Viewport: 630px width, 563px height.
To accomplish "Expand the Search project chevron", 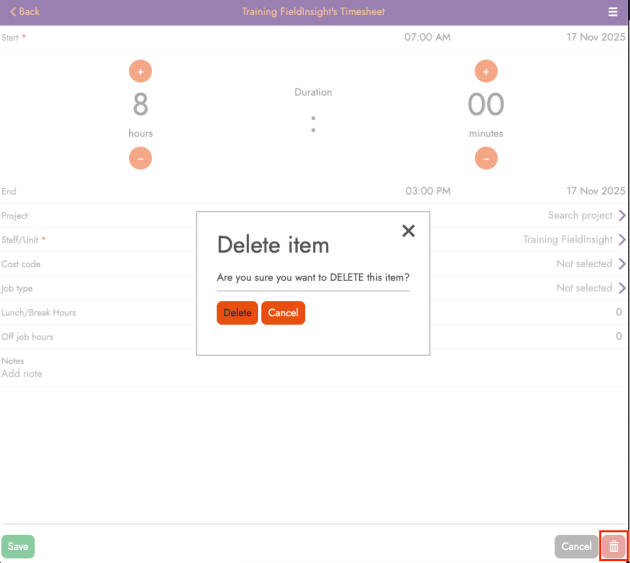I will (x=622, y=216).
